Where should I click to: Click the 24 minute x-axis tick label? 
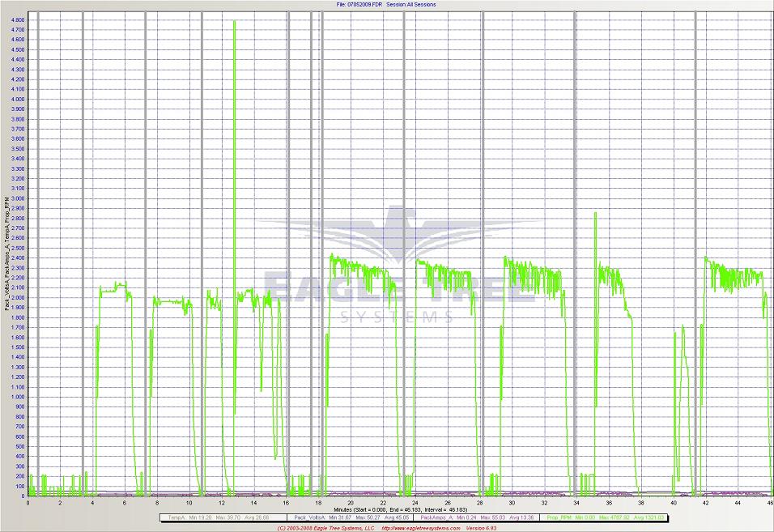(415, 503)
